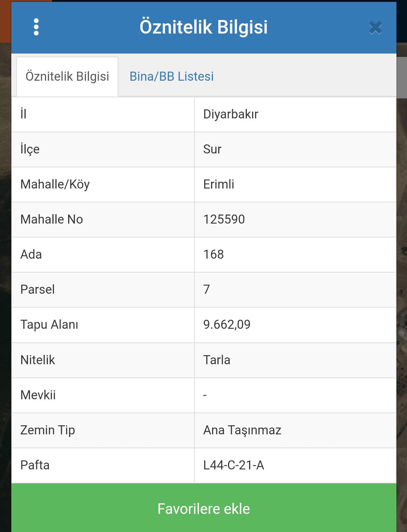Click the Parsel value 7
The width and height of the screenshot is (407, 532).
tap(207, 290)
